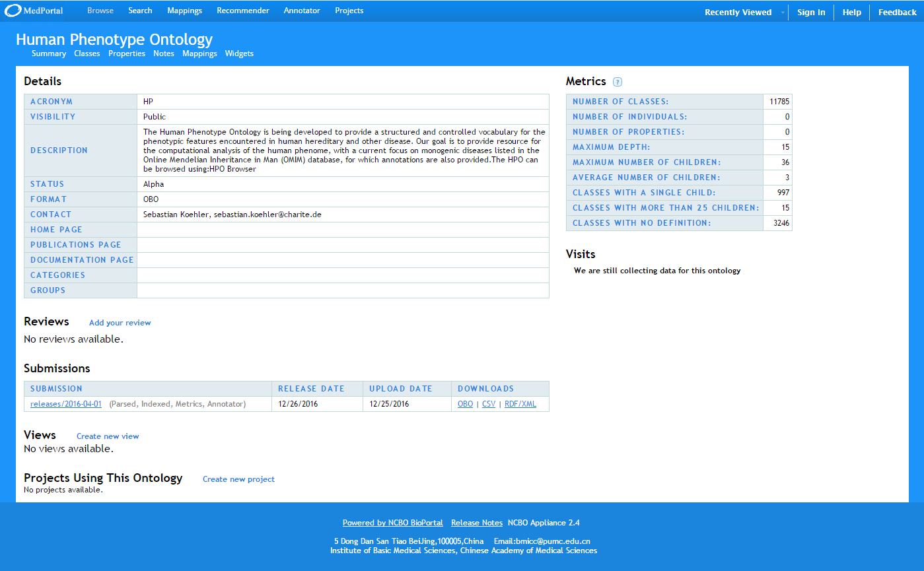Open the Help link
924x571 pixels.
coord(852,13)
